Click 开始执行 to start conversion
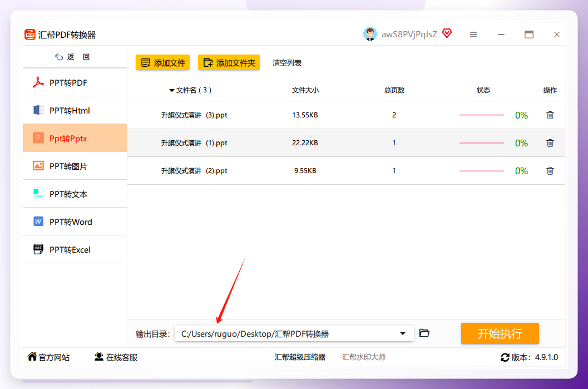Screen dimensions: 588x389 click(500, 333)
